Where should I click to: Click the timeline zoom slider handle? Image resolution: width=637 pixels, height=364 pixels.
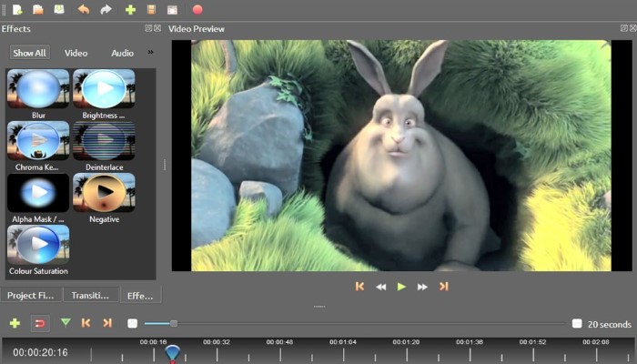pyautogui.click(x=174, y=323)
